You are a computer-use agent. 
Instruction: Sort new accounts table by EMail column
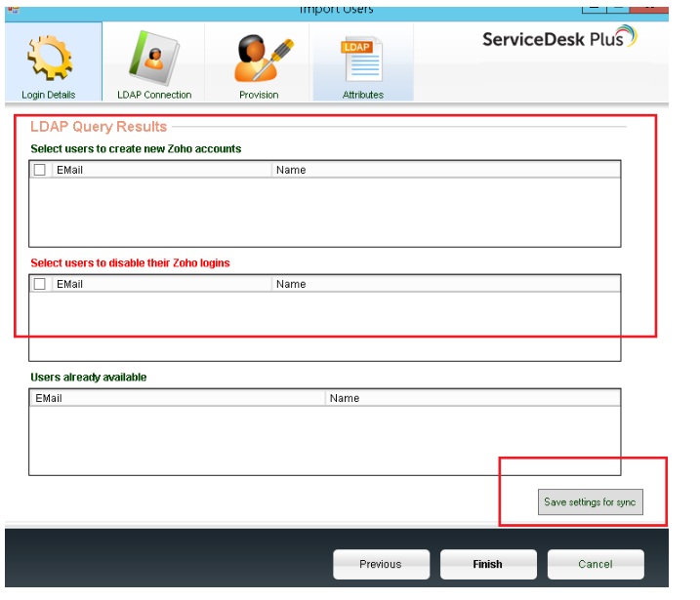(161, 170)
